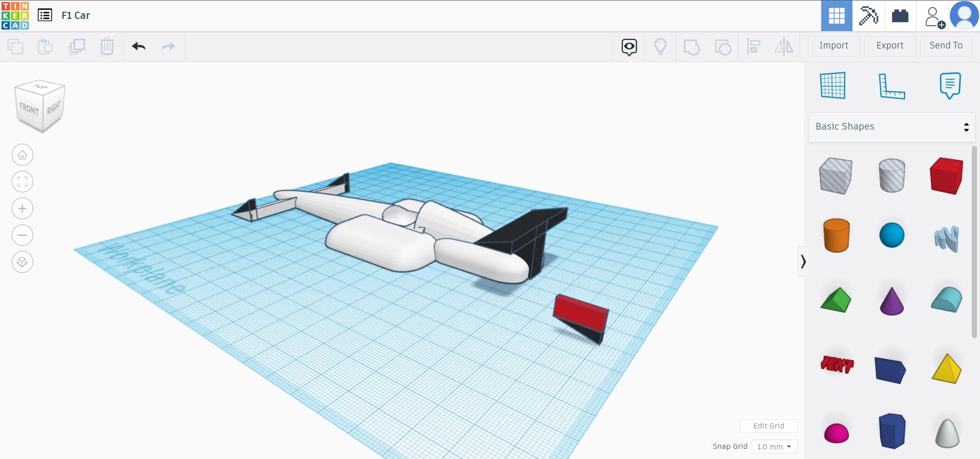Viewport: 980px width, 459px height.
Task: Click the Ungroup shapes icon
Action: point(723,47)
